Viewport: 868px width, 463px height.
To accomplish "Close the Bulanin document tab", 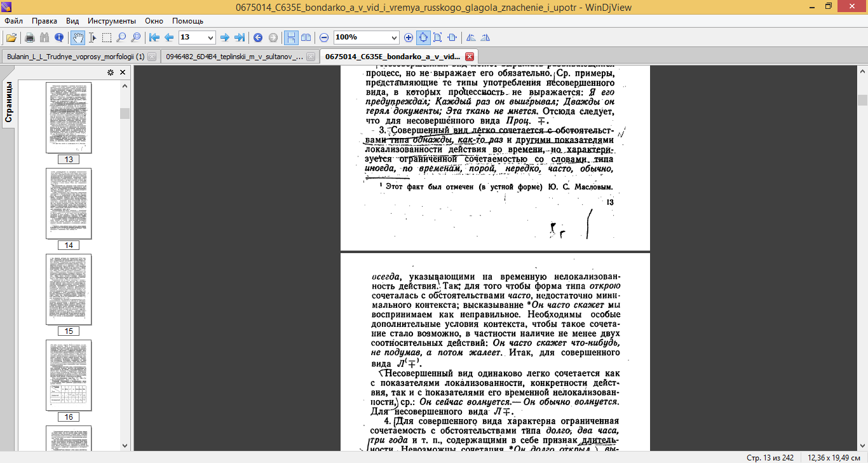I will [151, 57].
